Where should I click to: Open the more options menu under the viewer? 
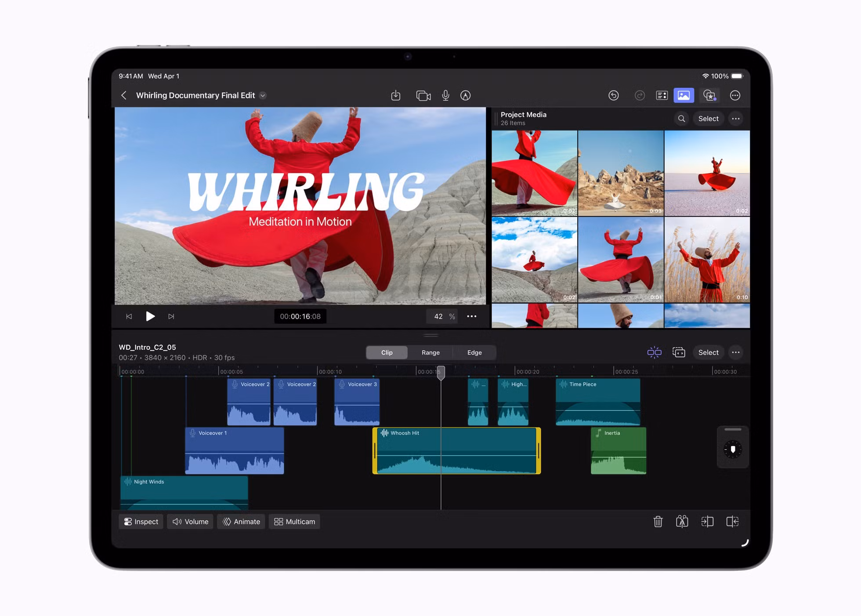click(x=472, y=316)
